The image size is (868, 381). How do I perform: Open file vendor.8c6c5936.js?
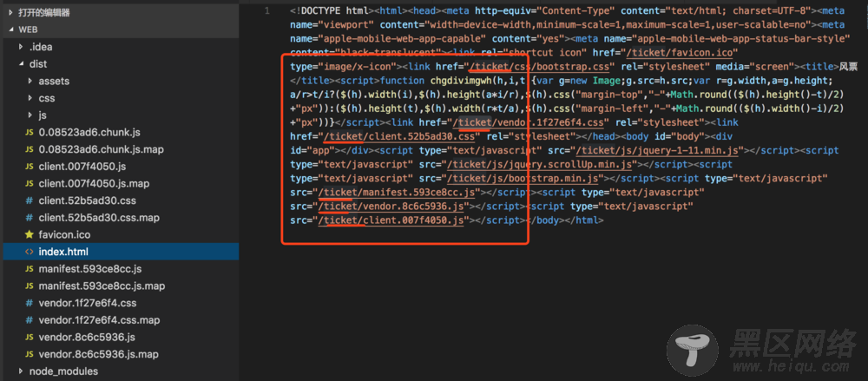[87, 338]
